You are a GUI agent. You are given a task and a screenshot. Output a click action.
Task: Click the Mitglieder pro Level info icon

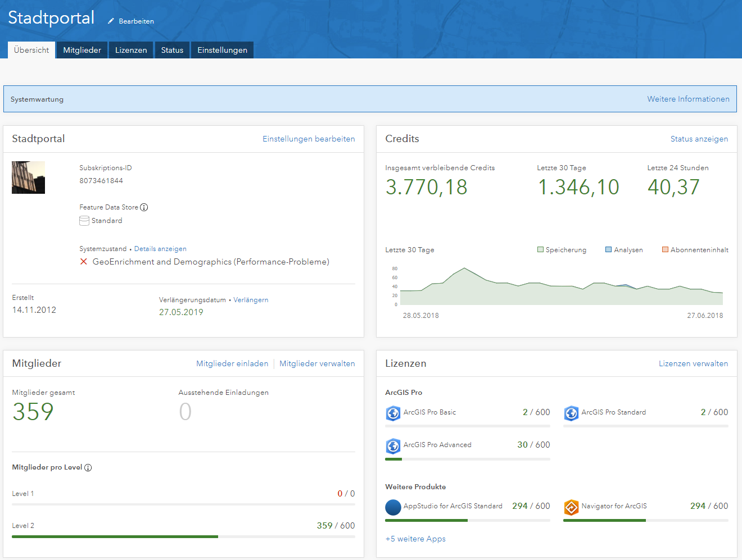(x=88, y=468)
